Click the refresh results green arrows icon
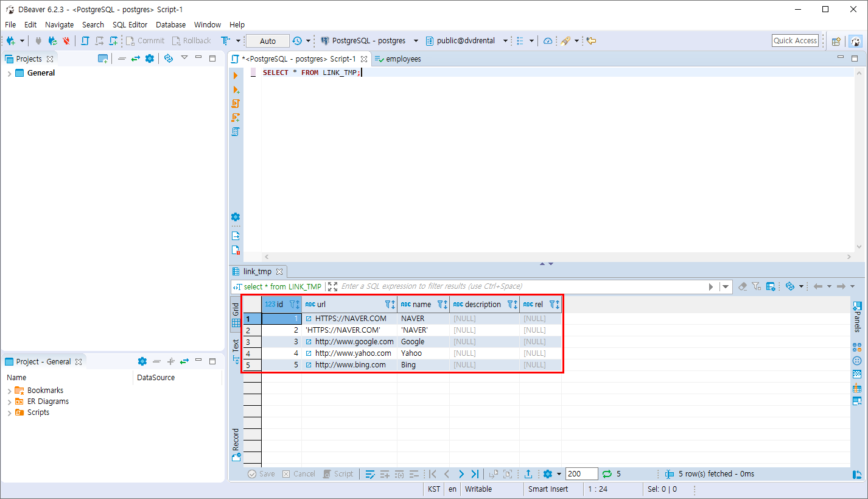Image resolution: width=868 pixels, height=499 pixels. point(607,473)
